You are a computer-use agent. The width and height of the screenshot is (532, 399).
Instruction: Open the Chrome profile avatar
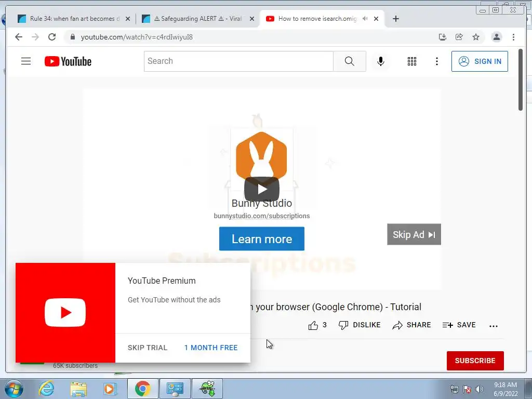pos(496,37)
